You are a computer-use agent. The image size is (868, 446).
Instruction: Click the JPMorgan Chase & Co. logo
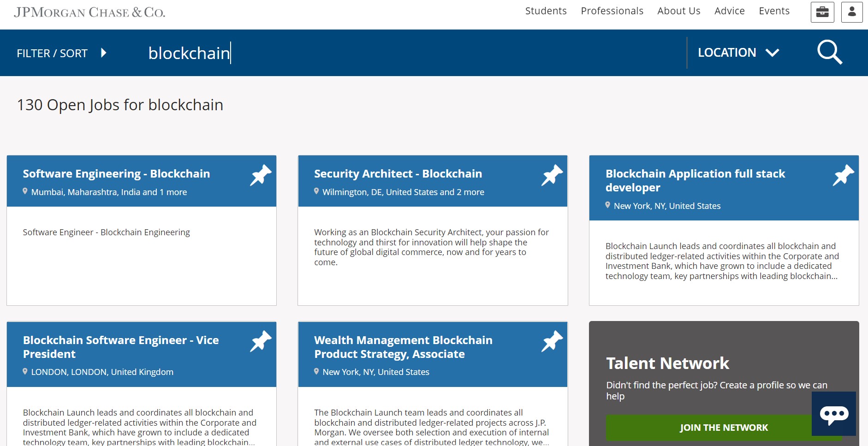[90, 12]
